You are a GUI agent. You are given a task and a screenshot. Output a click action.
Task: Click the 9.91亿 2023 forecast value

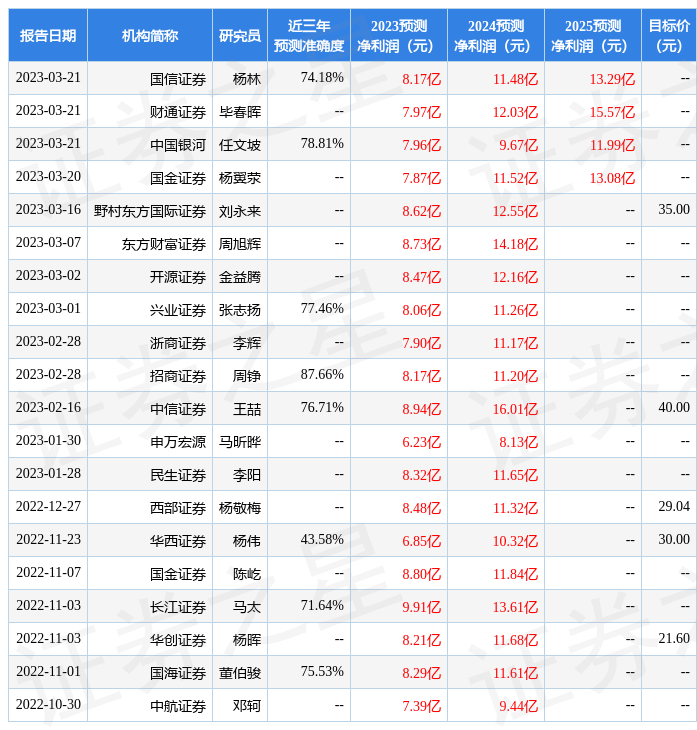click(x=421, y=607)
